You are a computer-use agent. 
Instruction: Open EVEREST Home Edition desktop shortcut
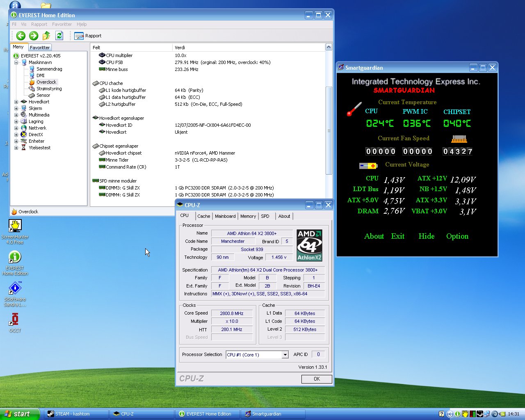tap(15, 262)
